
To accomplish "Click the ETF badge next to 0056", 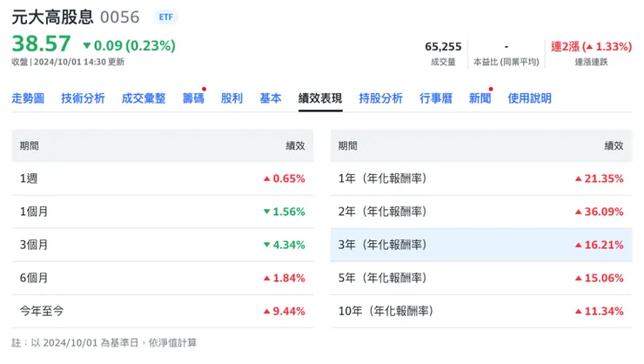I will [x=166, y=17].
